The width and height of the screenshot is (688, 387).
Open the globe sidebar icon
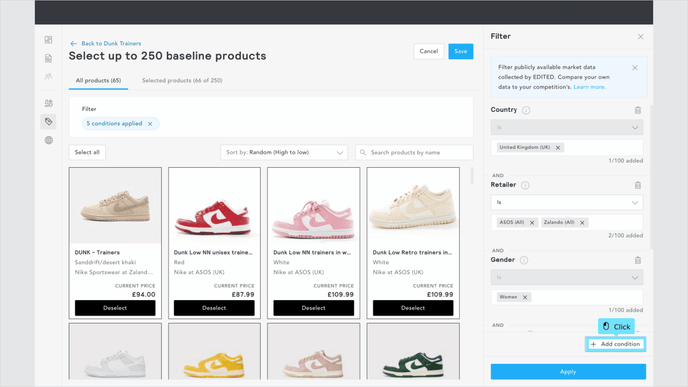click(x=49, y=140)
